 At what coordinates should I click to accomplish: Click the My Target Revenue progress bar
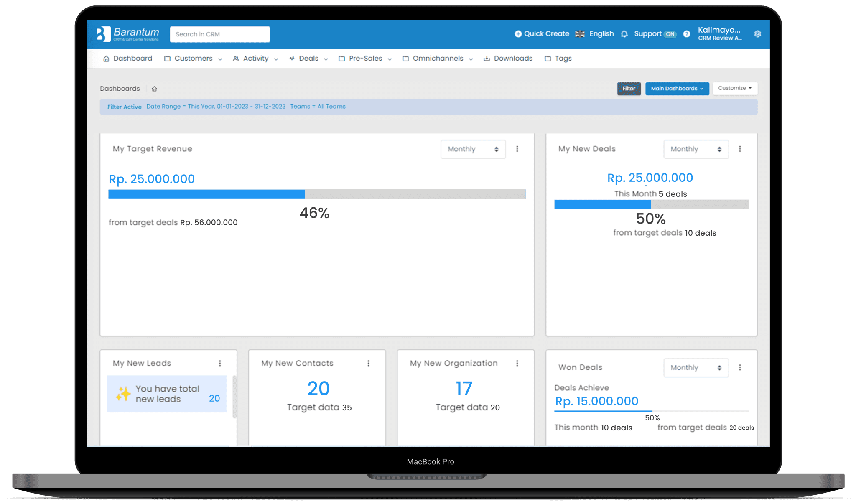(317, 194)
